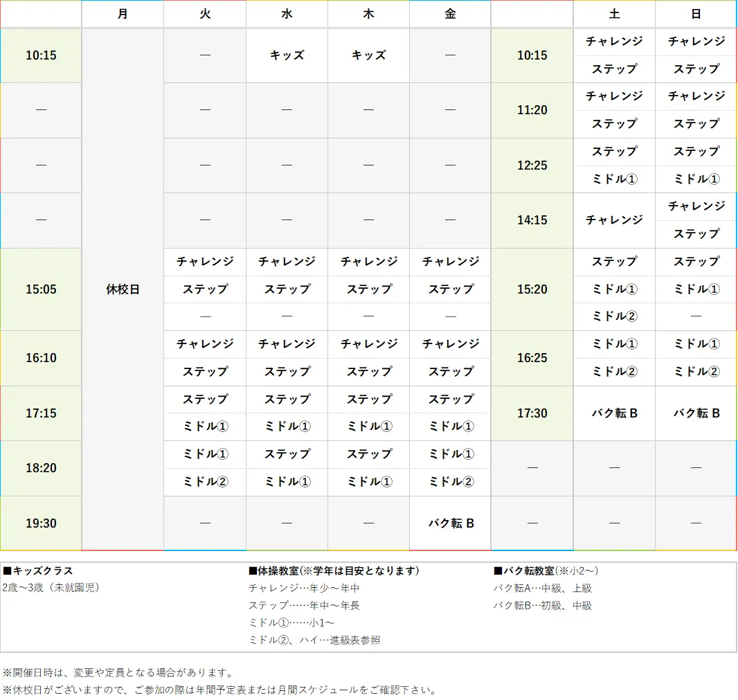Click the キッズ class on Thursday

[x=368, y=55]
